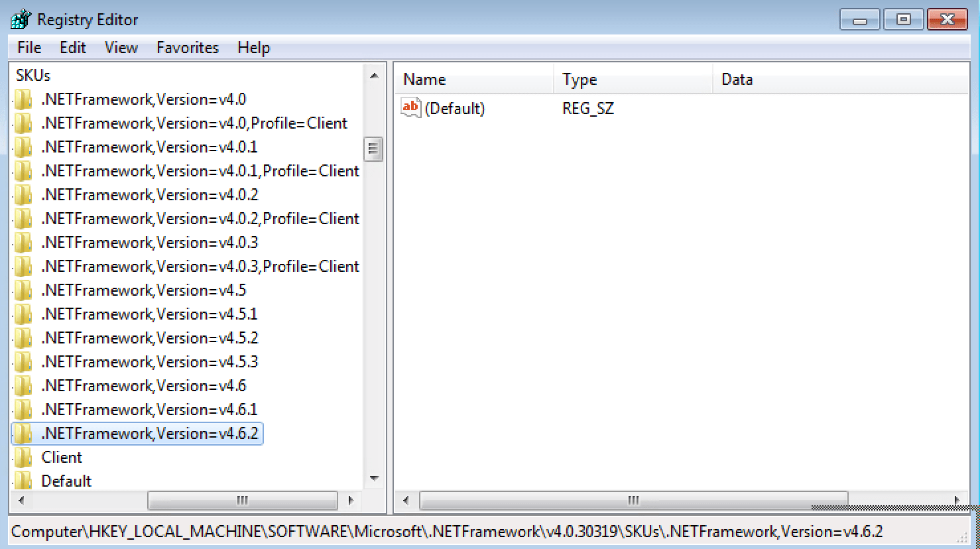This screenshot has height=549, width=980.
Task: Click the Client key folder icon
Action: pos(23,457)
